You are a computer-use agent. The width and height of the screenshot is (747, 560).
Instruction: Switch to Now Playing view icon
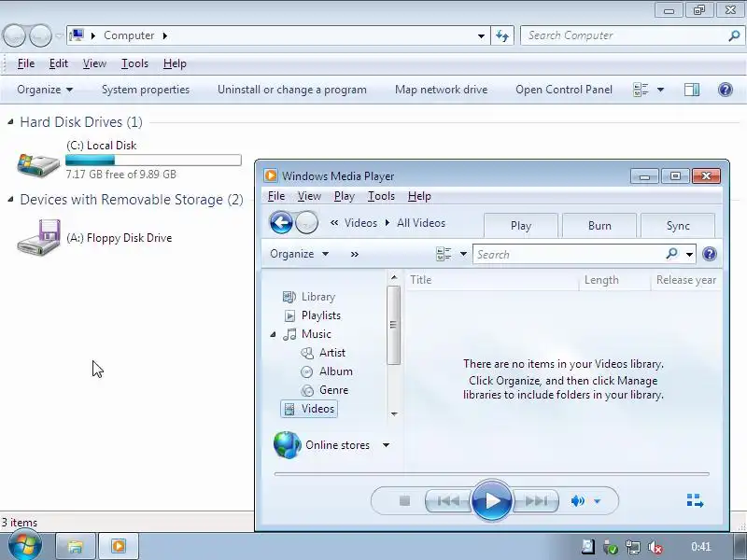click(x=695, y=500)
